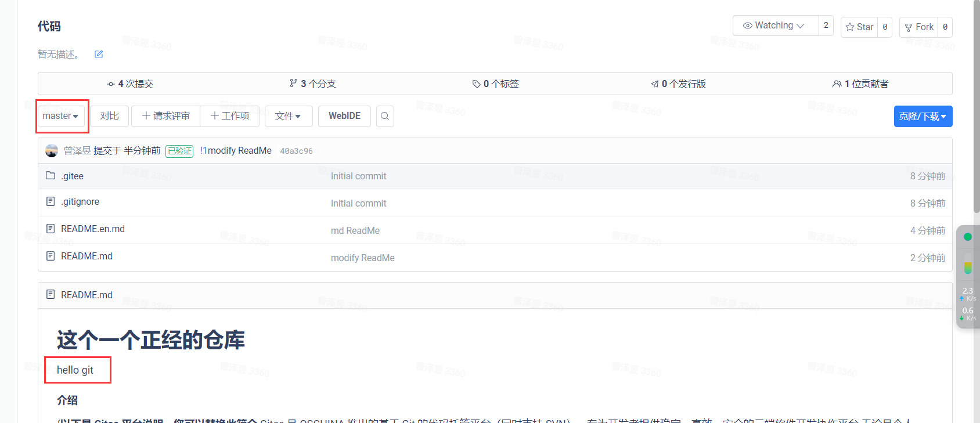Click the .gitignore Initial commit message
Image resolution: width=980 pixels, height=423 pixels.
click(x=358, y=203)
